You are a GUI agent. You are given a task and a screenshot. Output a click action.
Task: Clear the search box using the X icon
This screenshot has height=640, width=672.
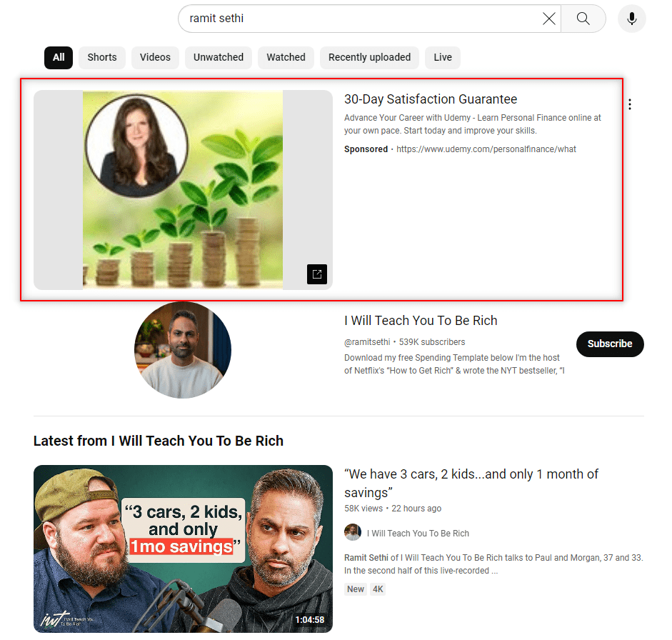click(x=548, y=19)
